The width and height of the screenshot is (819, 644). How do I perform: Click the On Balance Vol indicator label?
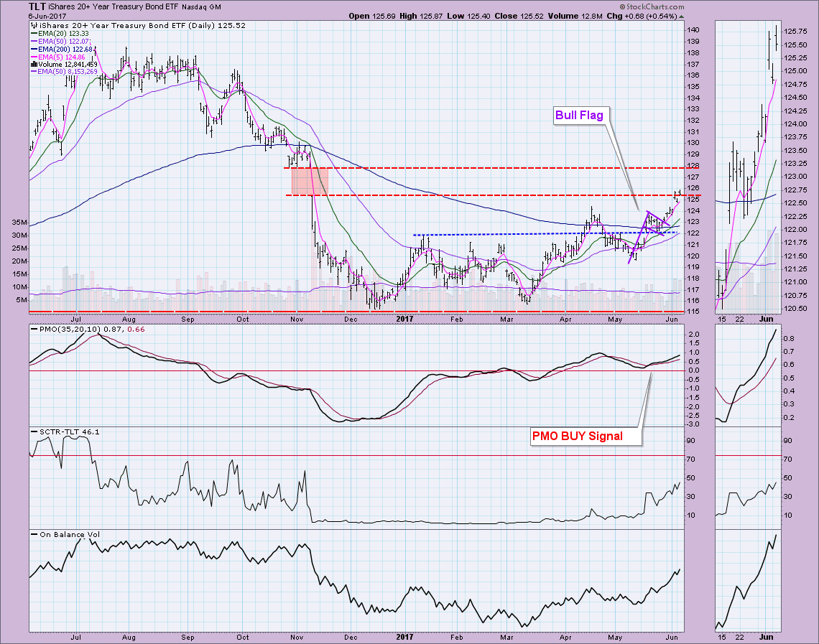(65, 534)
